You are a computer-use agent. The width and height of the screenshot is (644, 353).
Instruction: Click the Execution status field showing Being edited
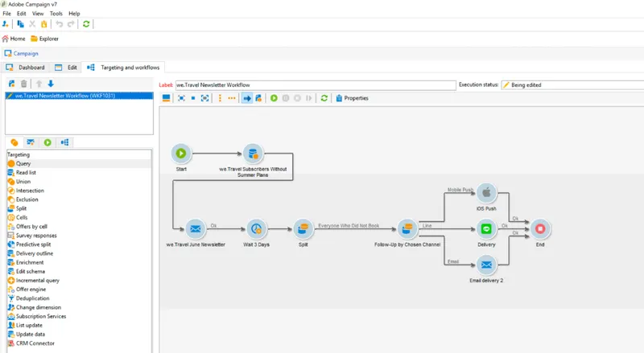click(x=572, y=85)
